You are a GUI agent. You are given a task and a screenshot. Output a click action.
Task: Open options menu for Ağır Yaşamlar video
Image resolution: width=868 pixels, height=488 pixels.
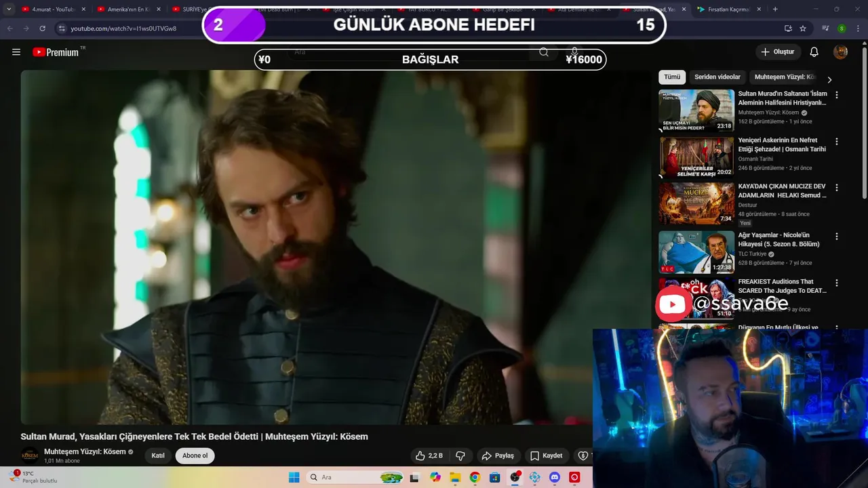[x=837, y=237]
